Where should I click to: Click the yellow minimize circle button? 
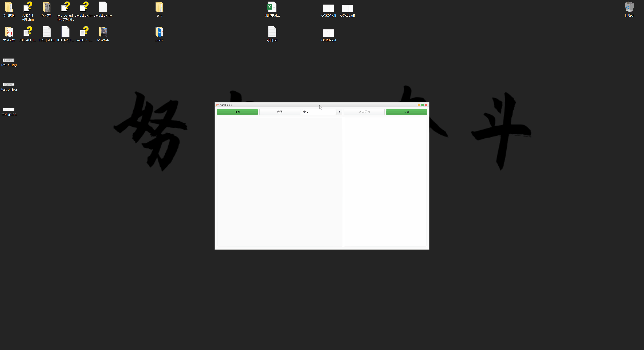pos(419,105)
